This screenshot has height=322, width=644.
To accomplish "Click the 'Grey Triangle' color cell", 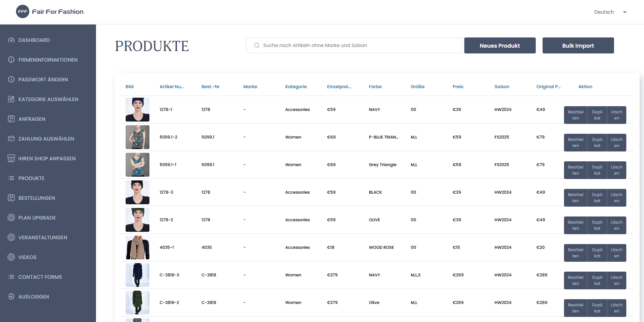I will click(x=383, y=165).
